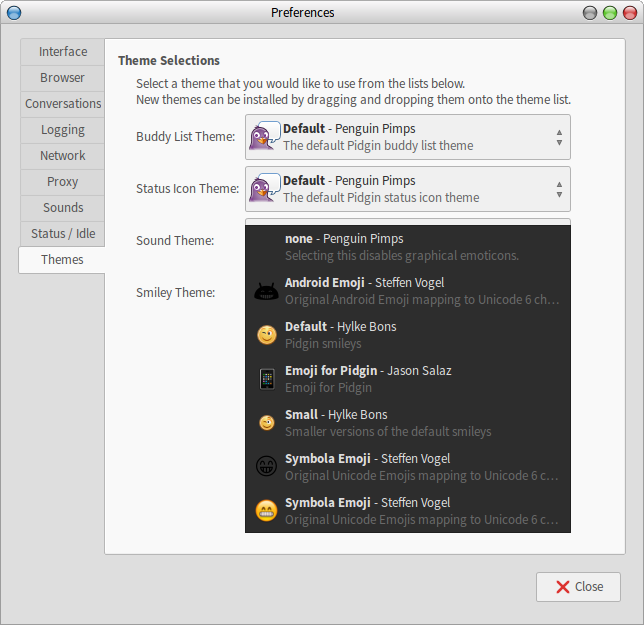Screen dimensions: 644x625
Task: Click the yellow grinning Symbola Emoji icon
Action: click(x=267, y=510)
